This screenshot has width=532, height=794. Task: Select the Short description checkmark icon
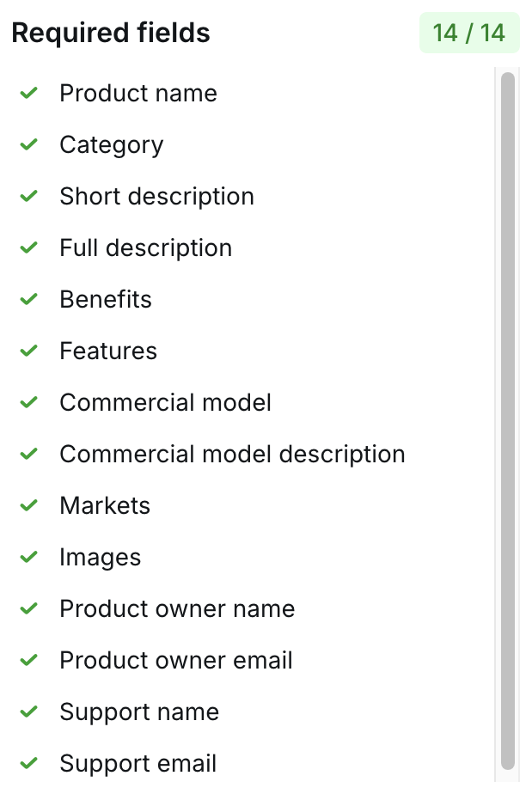[29, 196]
